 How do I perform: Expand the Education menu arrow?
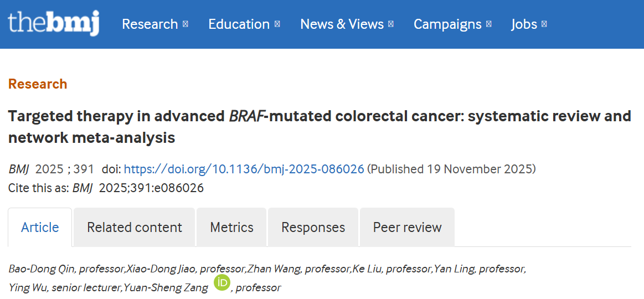point(277,24)
